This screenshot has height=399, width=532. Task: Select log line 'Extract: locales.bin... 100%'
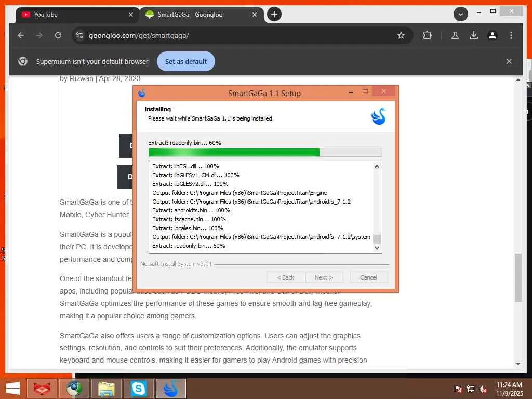click(x=188, y=228)
